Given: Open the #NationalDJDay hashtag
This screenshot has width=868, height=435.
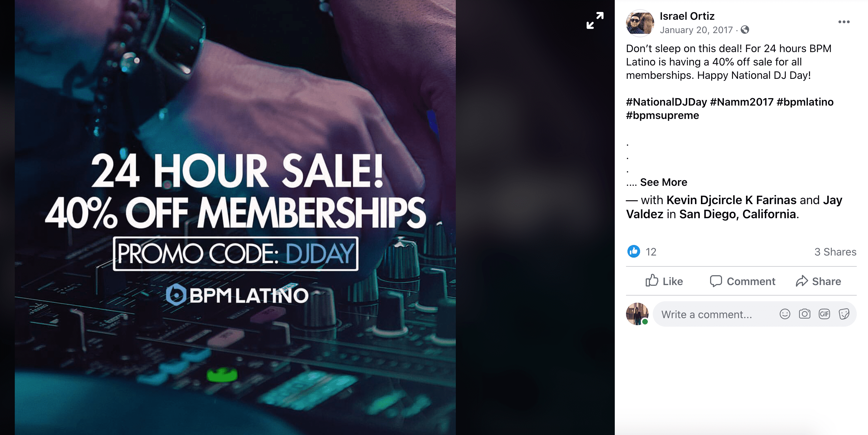Looking at the screenshot, I should (666, 102).
